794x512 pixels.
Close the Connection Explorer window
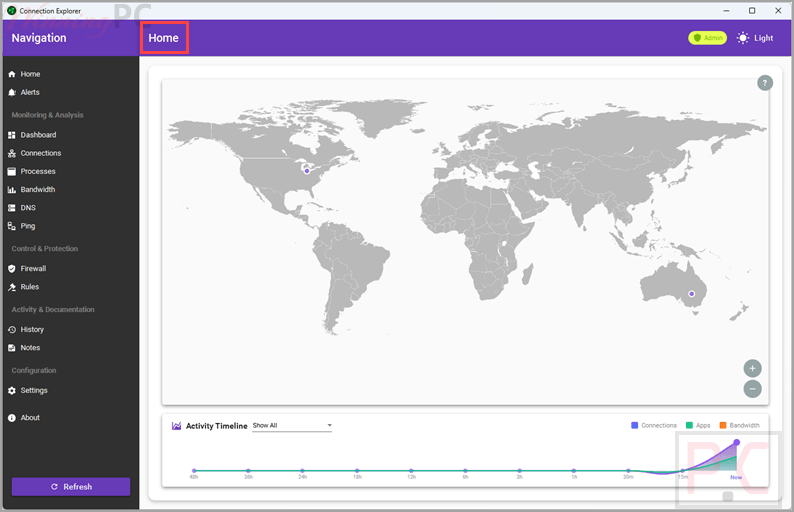coord(778,10)
